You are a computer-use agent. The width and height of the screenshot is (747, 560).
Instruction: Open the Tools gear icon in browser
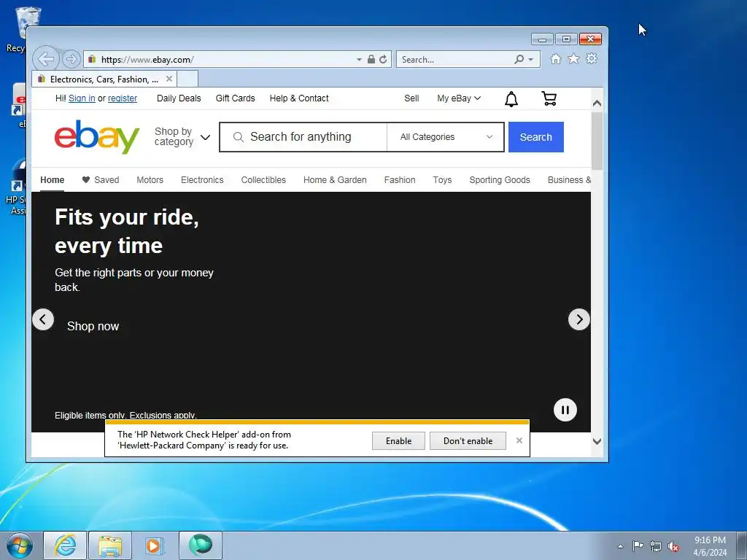tap(592, 58)
